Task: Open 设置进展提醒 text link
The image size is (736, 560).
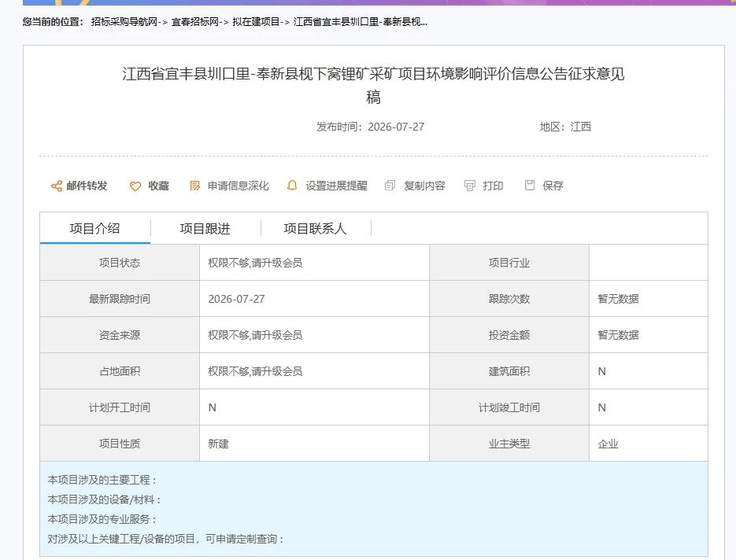Action: [x=337, y=186]
